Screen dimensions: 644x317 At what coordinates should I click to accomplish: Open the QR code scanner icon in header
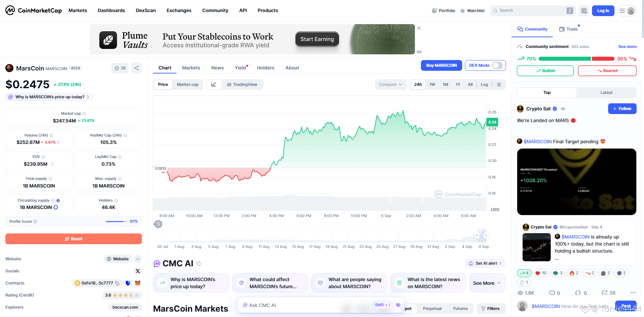point(584,11)
